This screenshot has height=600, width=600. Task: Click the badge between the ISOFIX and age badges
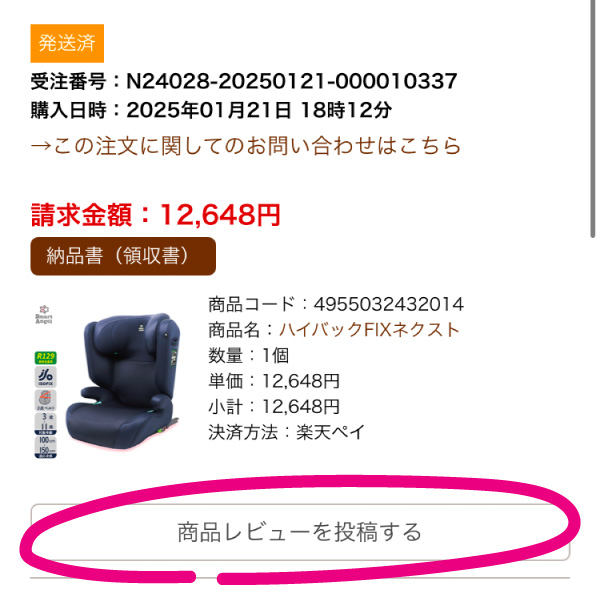coord(46,400)
